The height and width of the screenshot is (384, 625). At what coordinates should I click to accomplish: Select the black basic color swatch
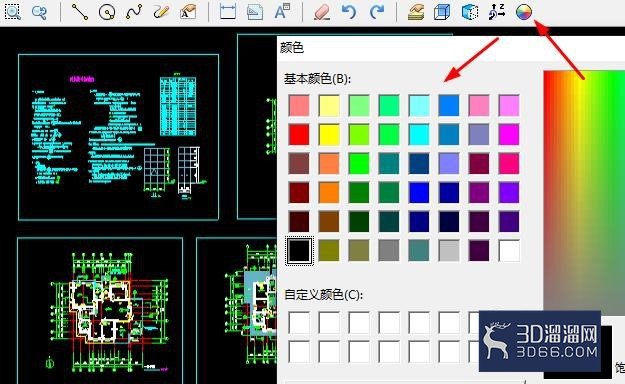coord(299,251)
